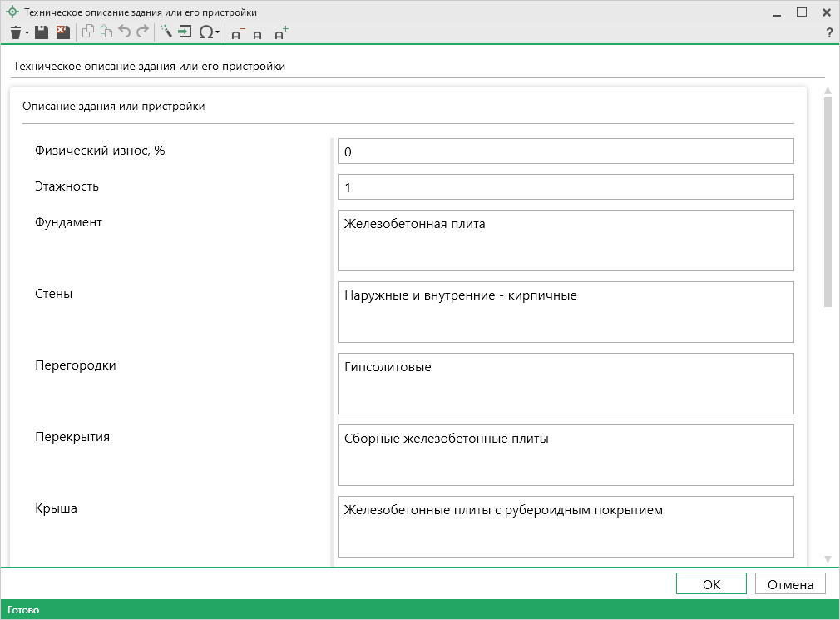
Task: Click the trash (clear) toolbar icon
Action: [x=15, y=32]
